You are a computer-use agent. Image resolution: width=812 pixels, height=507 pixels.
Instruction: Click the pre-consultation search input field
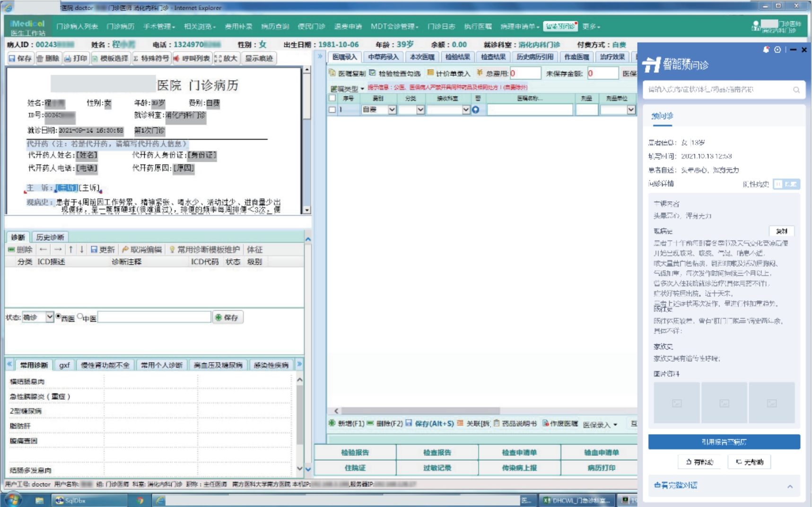pyautogui.click(x=719, y=90)
